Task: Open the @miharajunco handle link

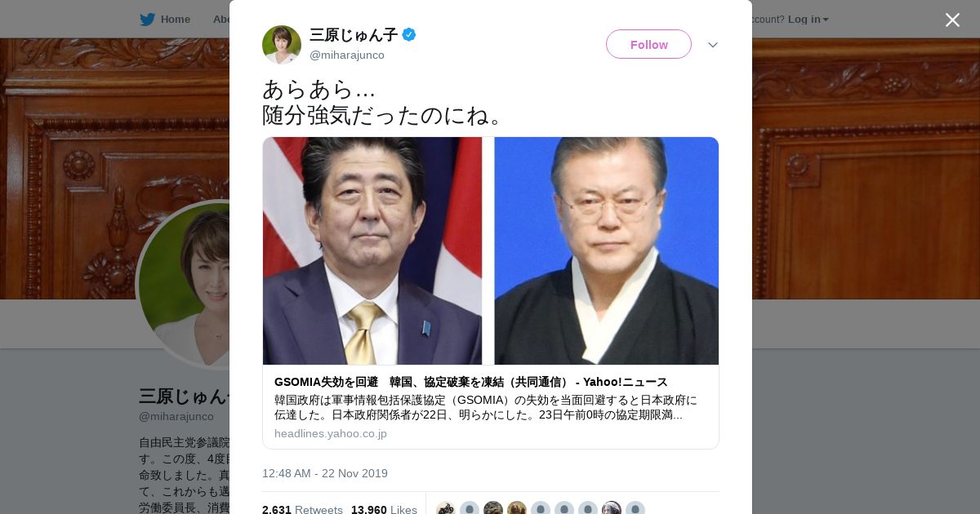Action: 347,55
